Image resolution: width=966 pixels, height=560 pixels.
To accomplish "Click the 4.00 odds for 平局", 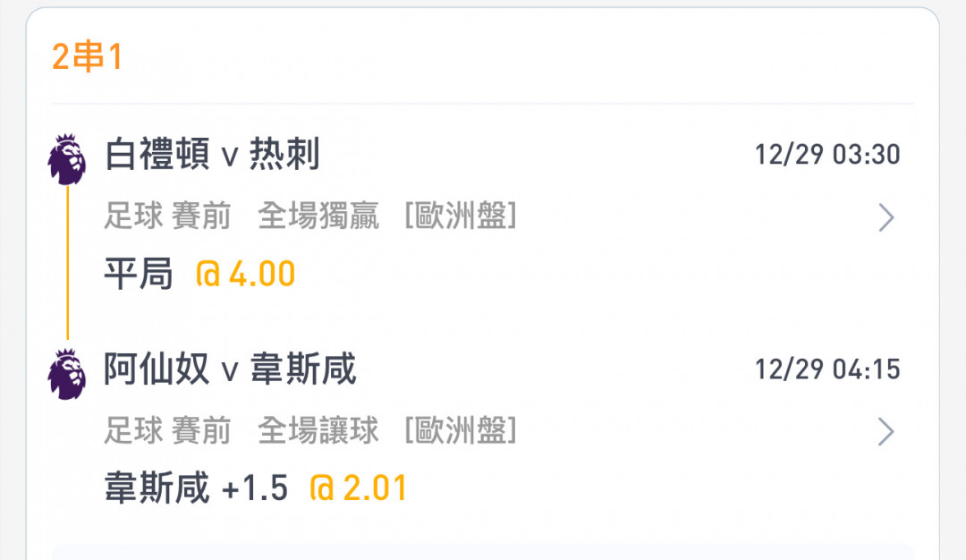I will tap(246, 275).
